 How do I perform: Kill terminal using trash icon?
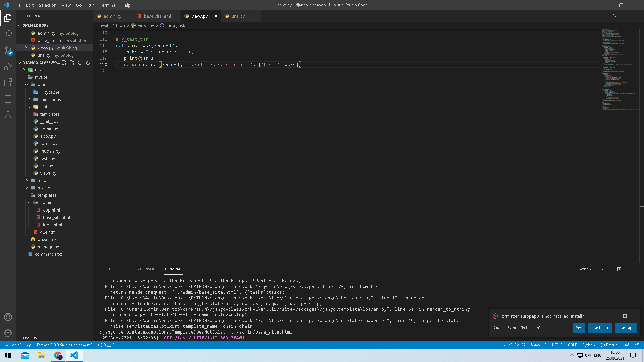tap(619, 269)
